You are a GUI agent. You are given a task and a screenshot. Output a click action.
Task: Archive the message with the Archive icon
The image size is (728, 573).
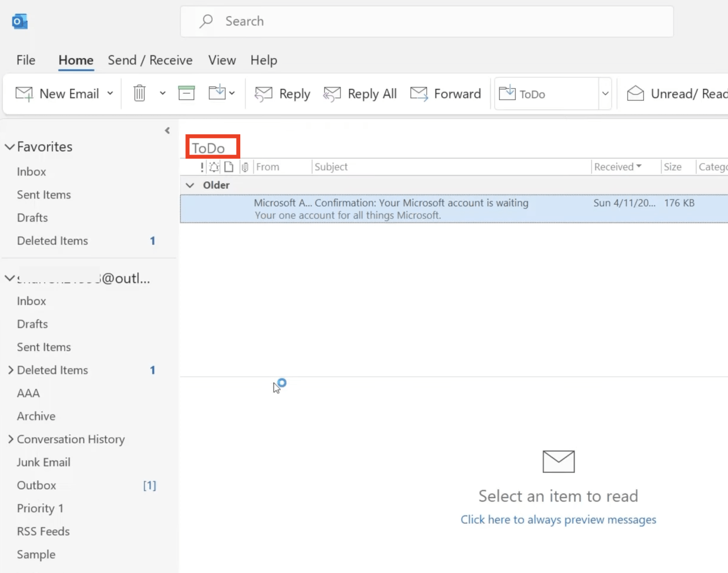[x=186, y=93]
